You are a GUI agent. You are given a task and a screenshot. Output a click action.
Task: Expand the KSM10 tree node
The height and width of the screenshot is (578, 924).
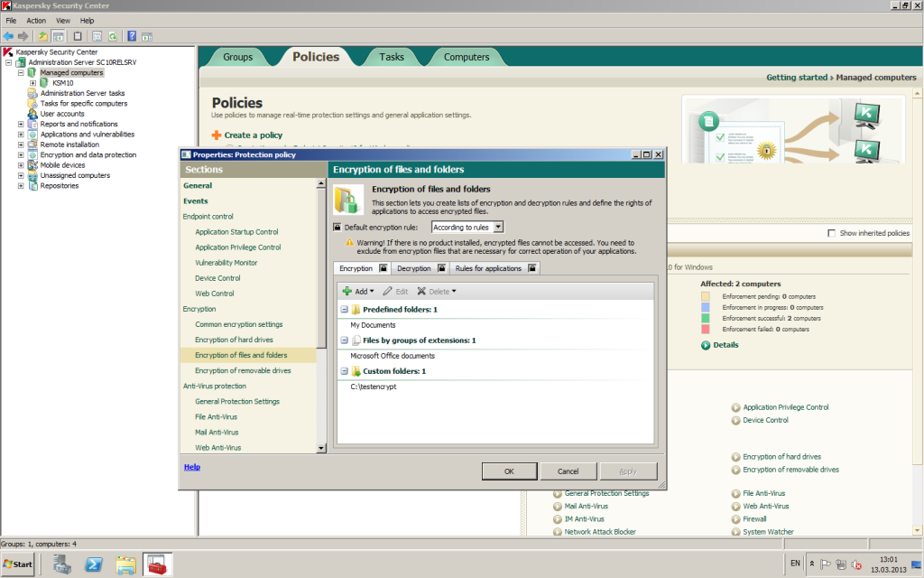pyautogui.click(x=33, y=83)
